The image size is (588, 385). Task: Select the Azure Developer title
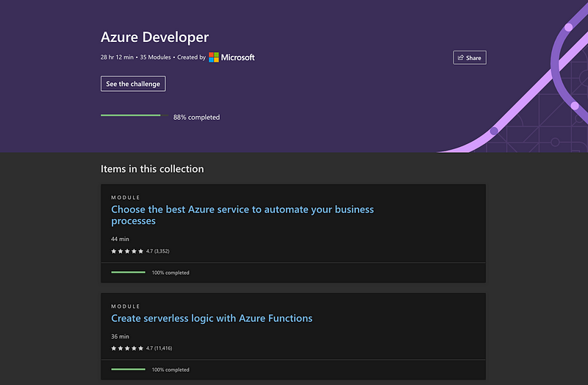[x=154, y=37]
